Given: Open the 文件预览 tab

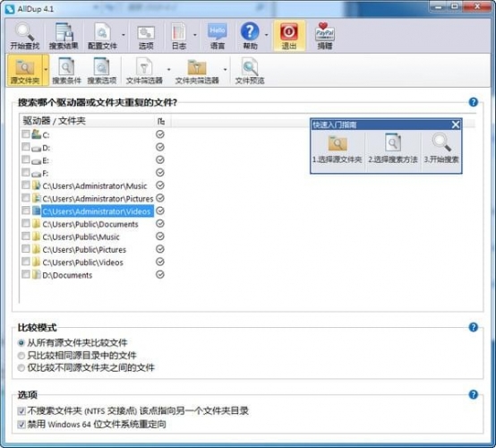Looking at the screenshot, I should (x=250, y=72).
